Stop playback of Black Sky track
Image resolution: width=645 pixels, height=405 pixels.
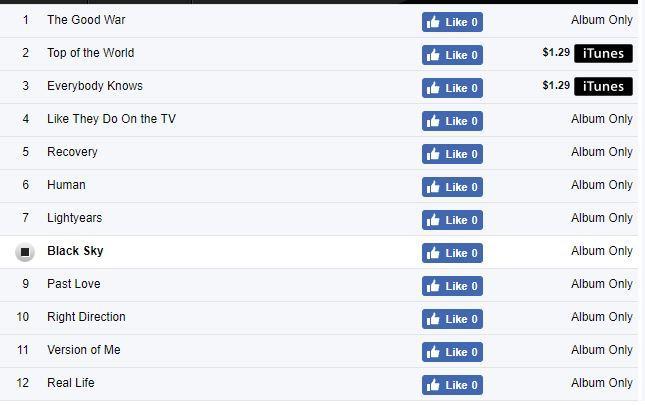click(25, 252)
